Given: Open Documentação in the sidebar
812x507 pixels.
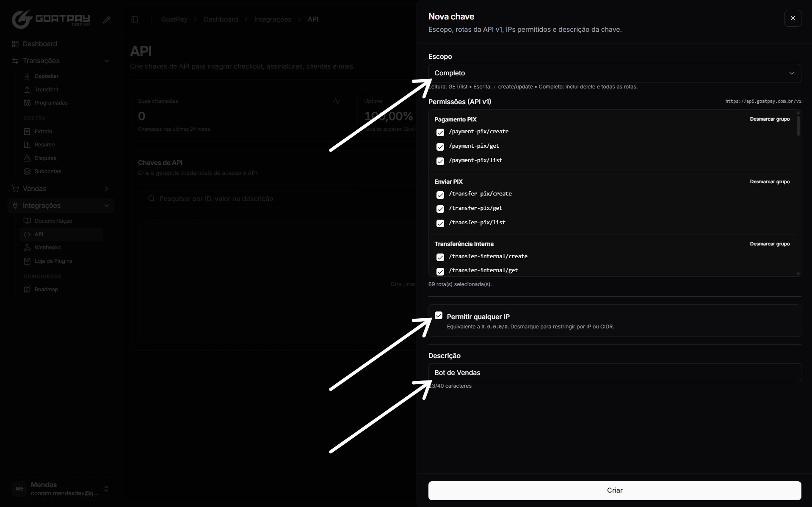Looking at the screenshot, I should point(61,221).
